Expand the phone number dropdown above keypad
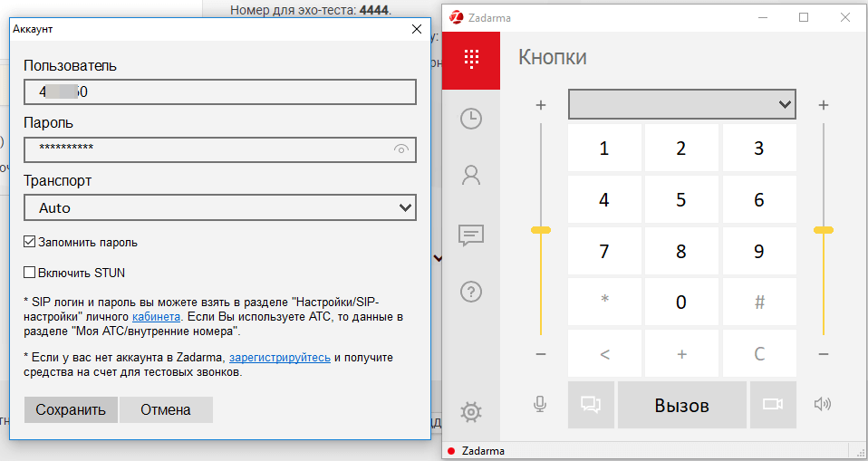Image resolution: width=868 pixels, height=461 pixels. (681, 104)
